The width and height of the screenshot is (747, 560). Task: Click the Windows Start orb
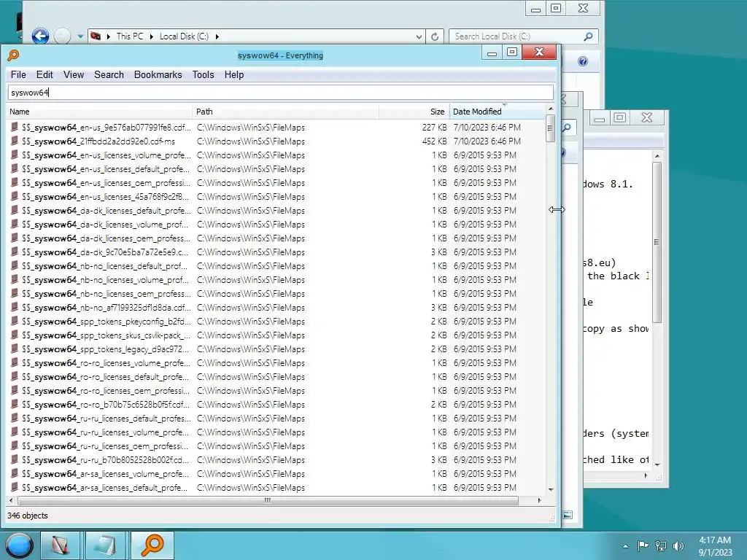coord(18,545)
